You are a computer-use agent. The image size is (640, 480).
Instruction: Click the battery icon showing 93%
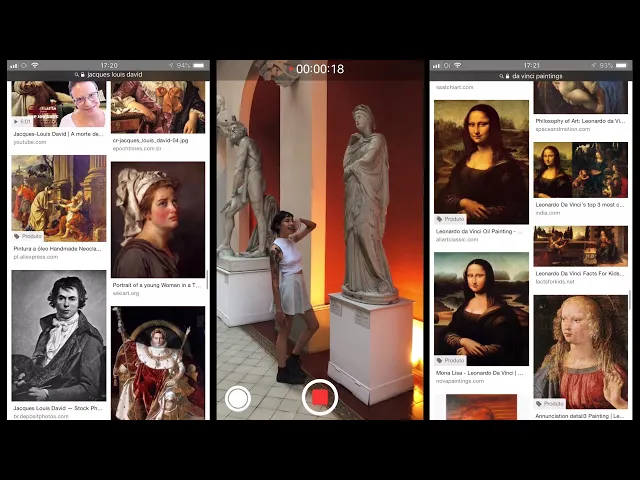[x=622, y=65]
